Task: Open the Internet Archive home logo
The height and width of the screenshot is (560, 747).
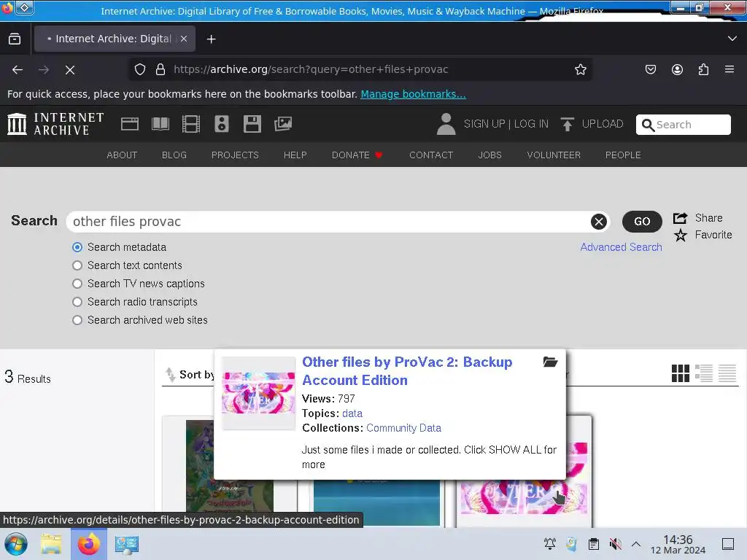Action: point(55,124)
